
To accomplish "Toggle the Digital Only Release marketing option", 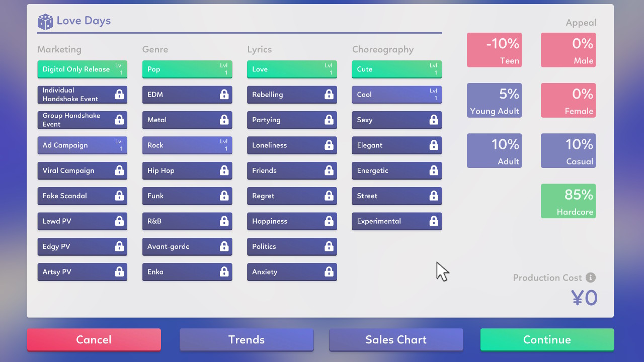I will point(83,69).
